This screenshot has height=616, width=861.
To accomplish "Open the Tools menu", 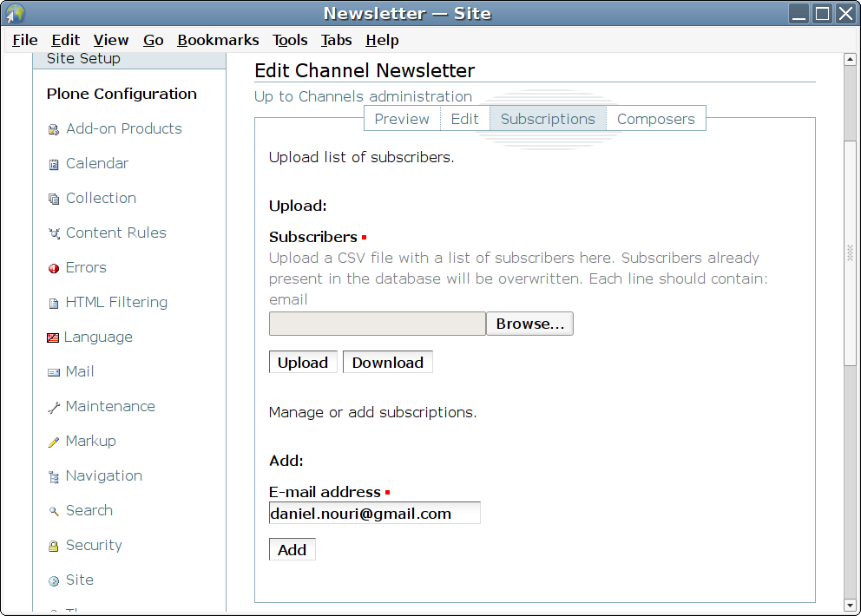I will coord(290,40).
